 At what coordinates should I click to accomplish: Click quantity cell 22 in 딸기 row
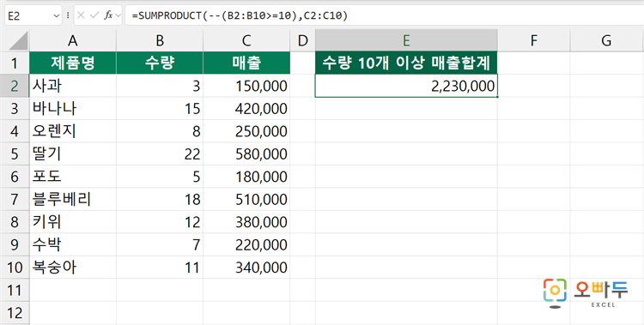coord(160,153)
